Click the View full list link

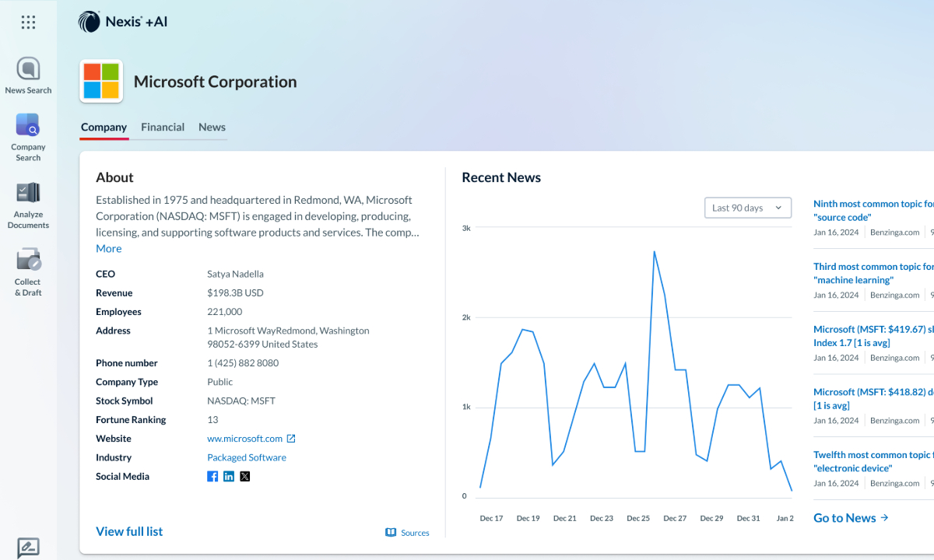click(x=129, y=531)
